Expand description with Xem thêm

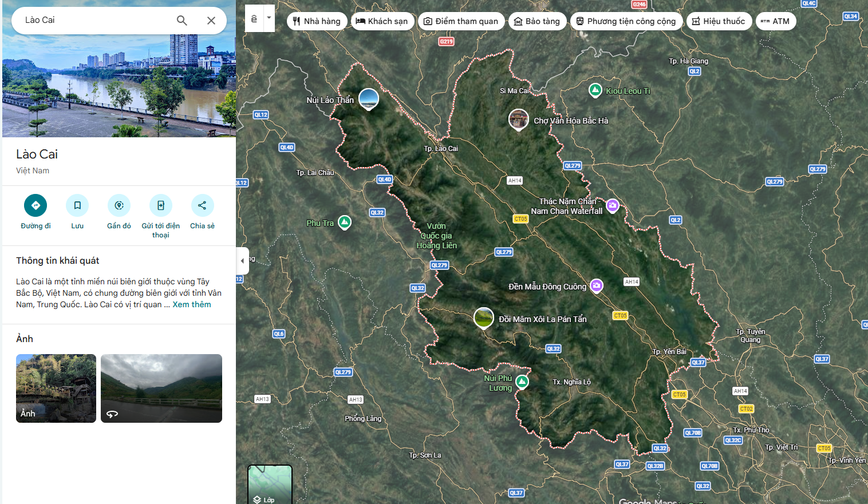click(192, 304)
